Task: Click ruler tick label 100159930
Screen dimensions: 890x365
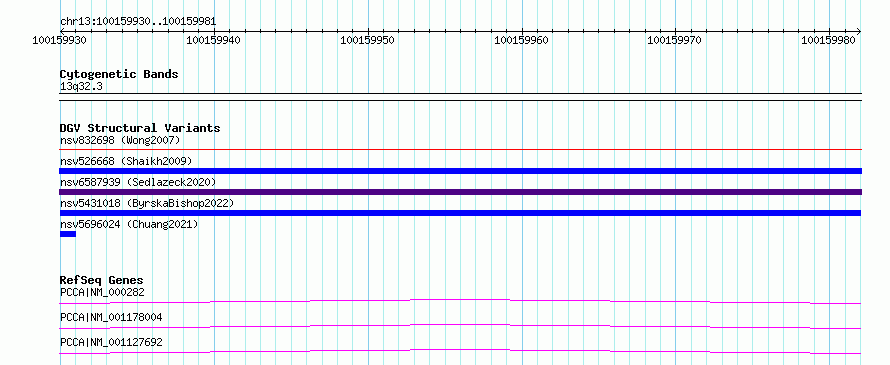Action: (59, 40)
